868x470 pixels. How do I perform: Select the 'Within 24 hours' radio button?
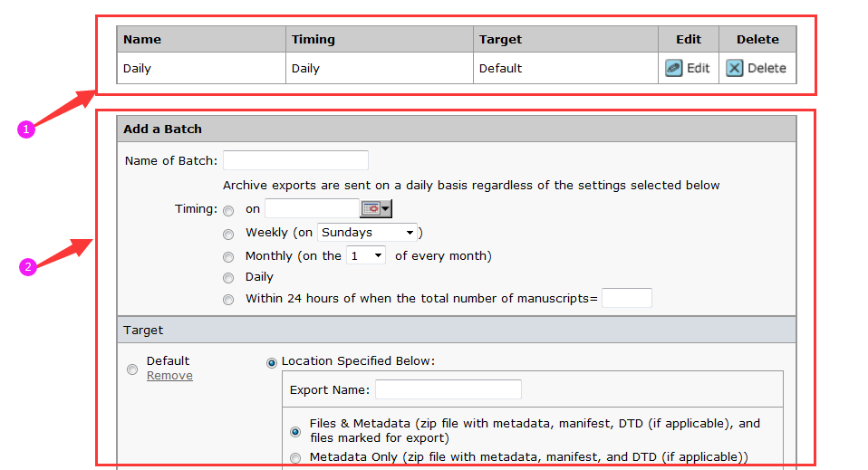pos(227,299)
